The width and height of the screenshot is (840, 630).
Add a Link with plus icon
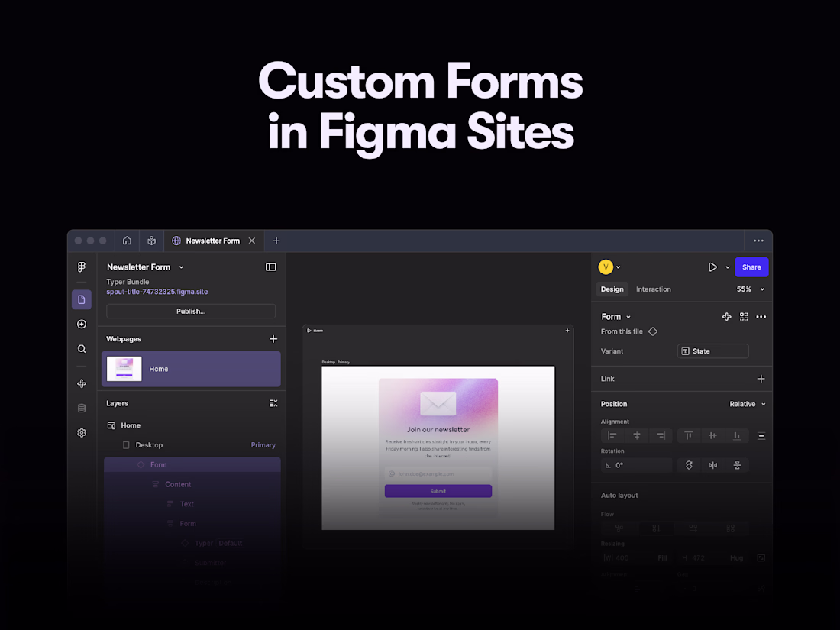pos(761,379)
